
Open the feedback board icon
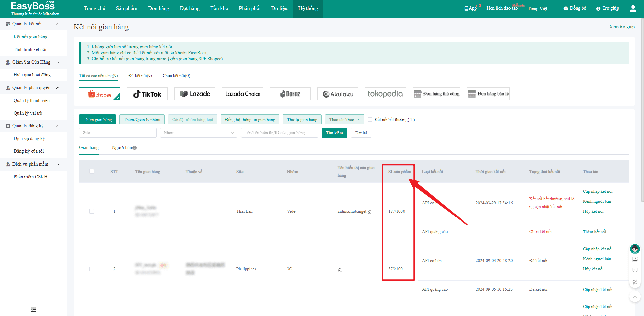click(635, 270)
